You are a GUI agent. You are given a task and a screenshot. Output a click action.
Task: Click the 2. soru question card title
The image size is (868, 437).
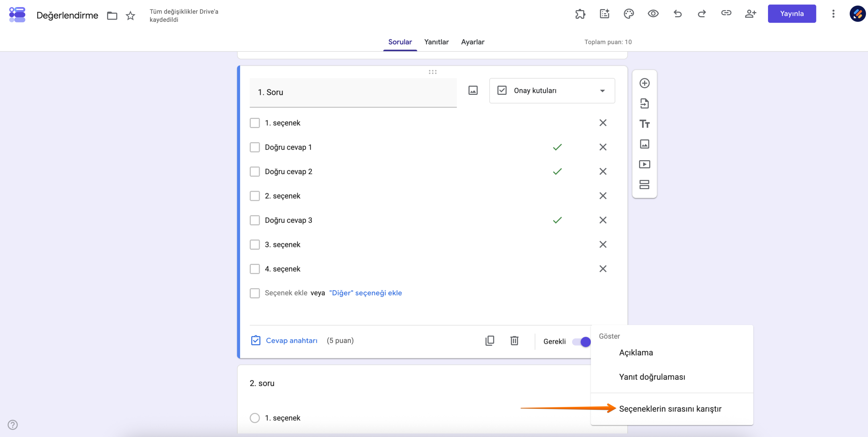pyautogui.click(x=262, y=383)
